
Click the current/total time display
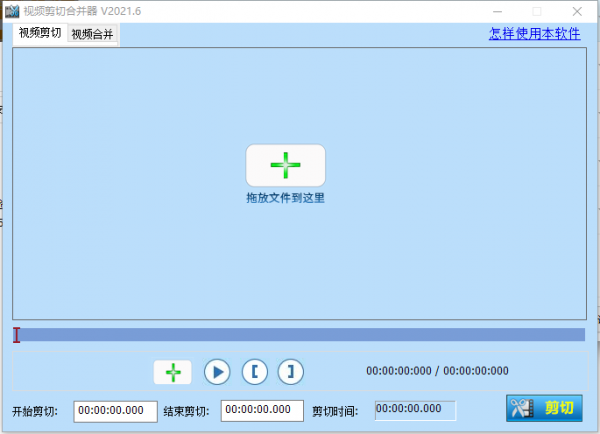tap(436, 371)
